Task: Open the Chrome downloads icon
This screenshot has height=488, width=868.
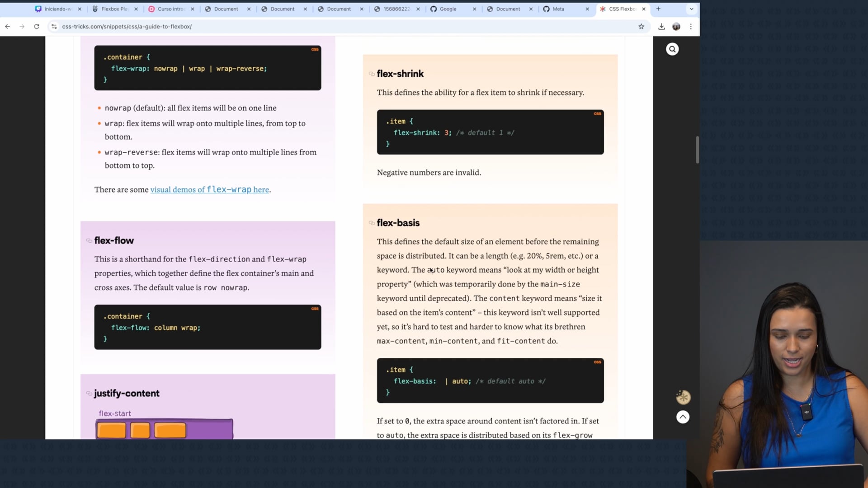Action: 661,27
